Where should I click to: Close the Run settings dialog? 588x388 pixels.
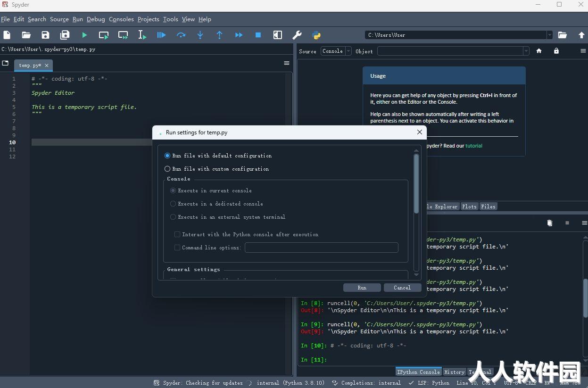pyautogui.click(x=419, y=132)
